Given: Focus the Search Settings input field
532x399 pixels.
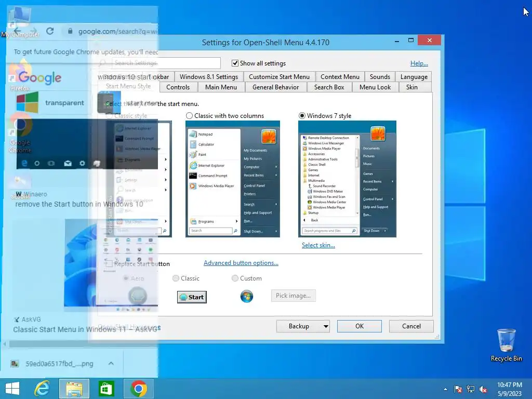Looking at the screenshot, I should (x=166, y=63).
